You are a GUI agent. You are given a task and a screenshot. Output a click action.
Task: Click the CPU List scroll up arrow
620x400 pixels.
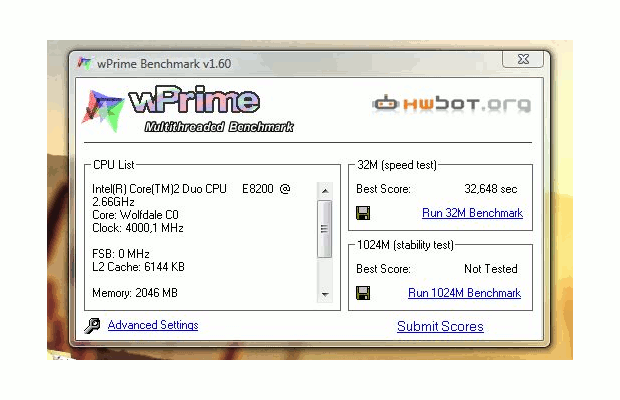point(325,191)
